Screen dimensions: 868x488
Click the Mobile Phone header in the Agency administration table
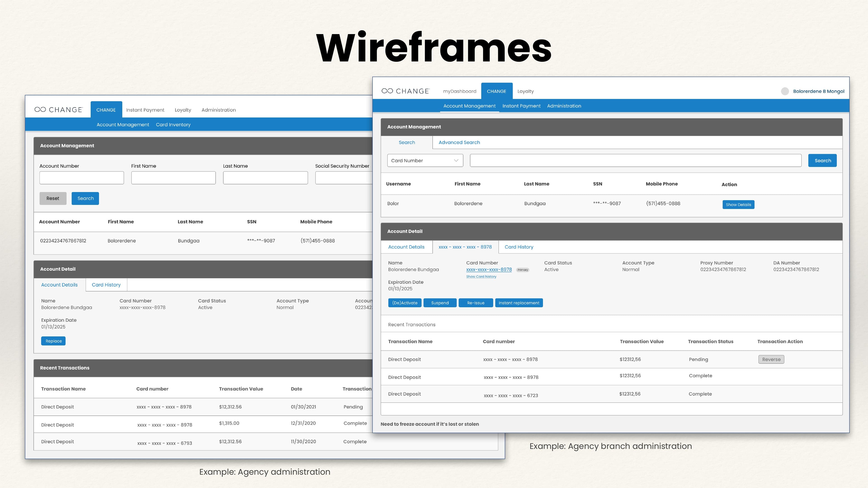point(316,222)
